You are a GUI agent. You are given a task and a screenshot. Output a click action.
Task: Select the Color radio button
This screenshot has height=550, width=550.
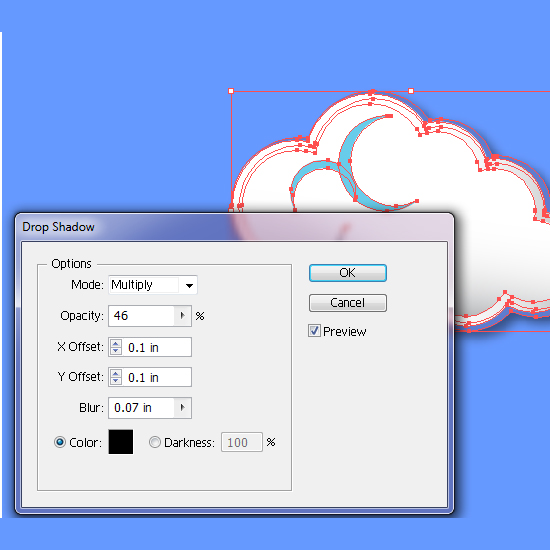tap(60, 442)
